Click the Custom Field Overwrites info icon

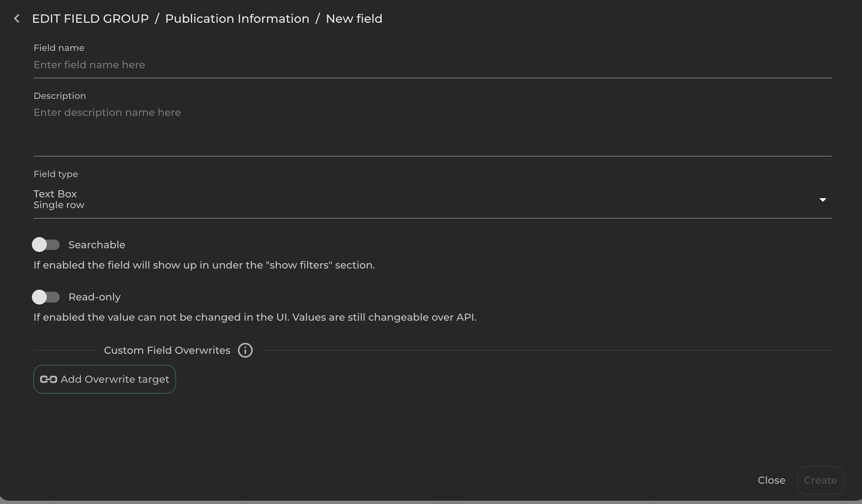[245, 350]
